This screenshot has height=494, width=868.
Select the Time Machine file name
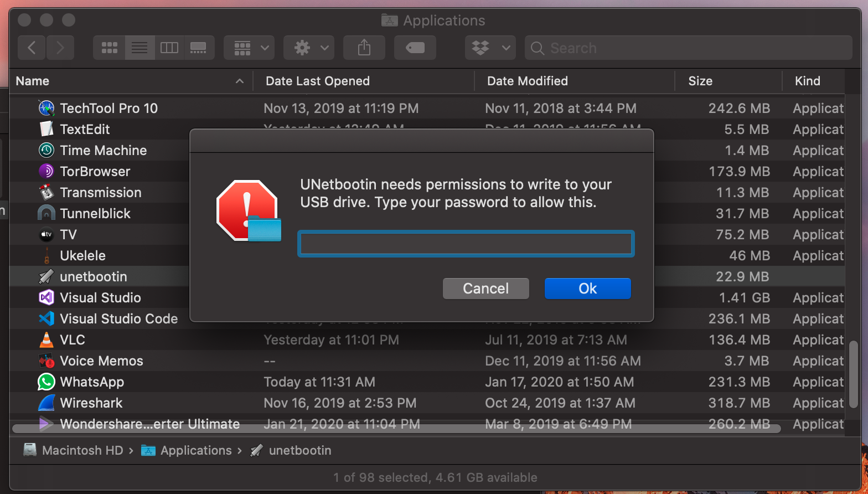point(104,150)
